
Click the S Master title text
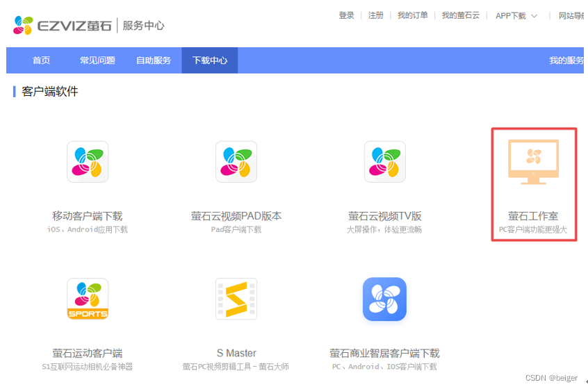click(x=236, y=353)
